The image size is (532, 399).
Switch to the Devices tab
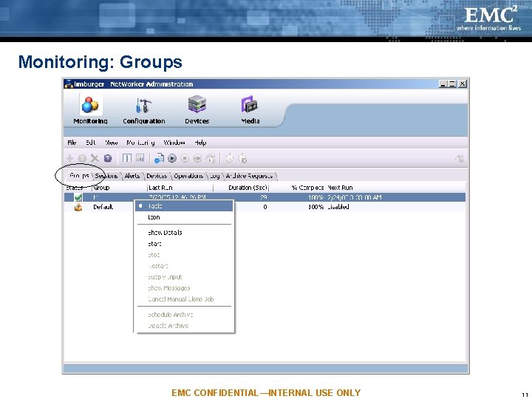157,176
